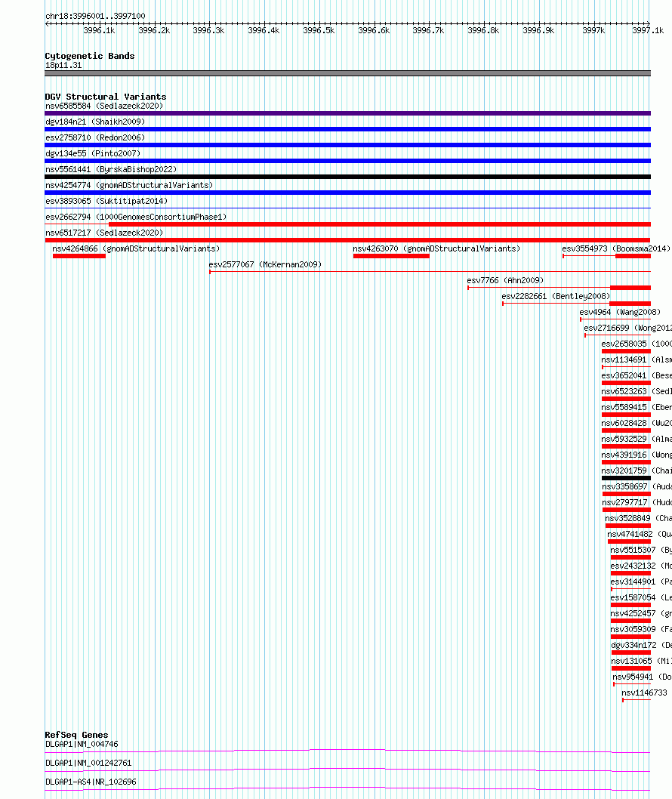
Task: Click the RefSeq Genes track heading
Action: (76, 734)
